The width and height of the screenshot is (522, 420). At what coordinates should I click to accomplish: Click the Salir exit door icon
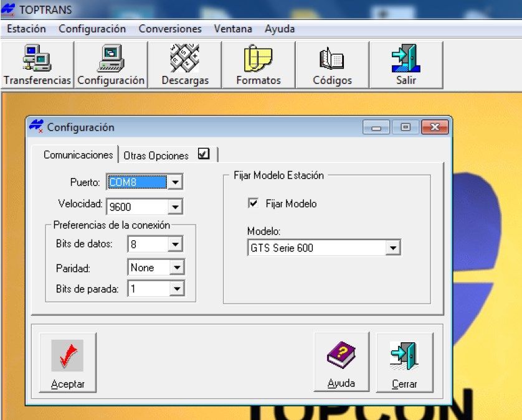[406, 65]
